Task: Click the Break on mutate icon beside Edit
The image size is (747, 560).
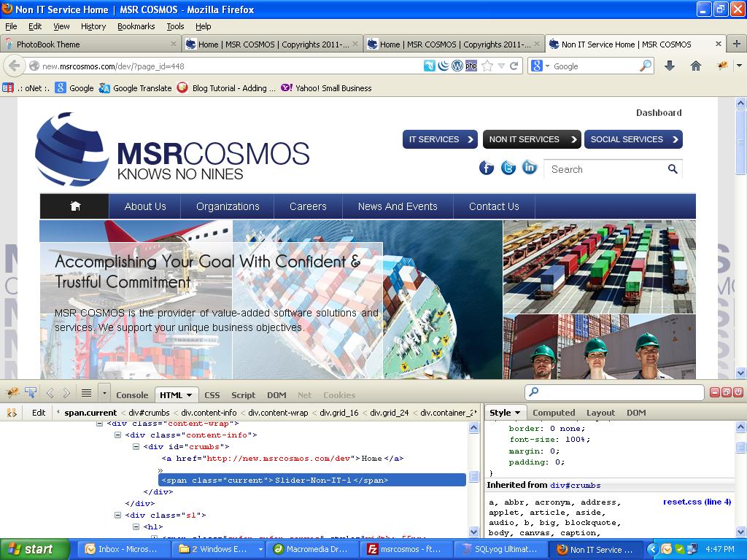Action: click(x=12, y=413)
